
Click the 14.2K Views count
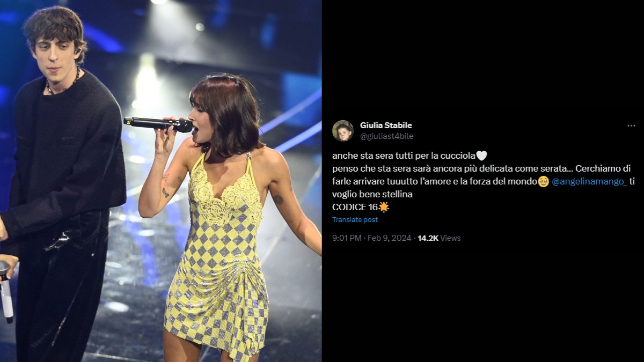click(439, 238)
